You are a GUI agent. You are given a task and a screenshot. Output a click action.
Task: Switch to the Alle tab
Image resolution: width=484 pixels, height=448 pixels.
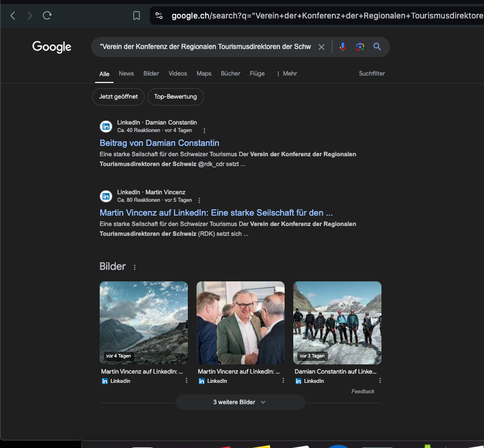pos(104,74)
